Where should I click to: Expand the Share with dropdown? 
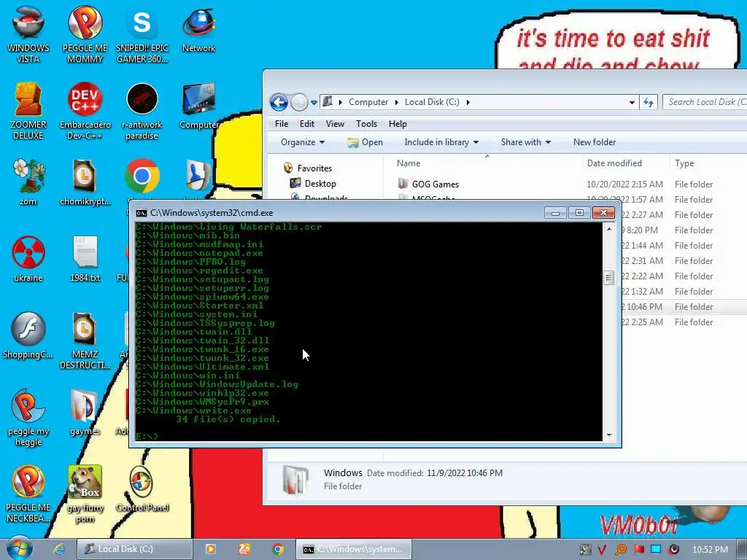(x=525, y=142)
